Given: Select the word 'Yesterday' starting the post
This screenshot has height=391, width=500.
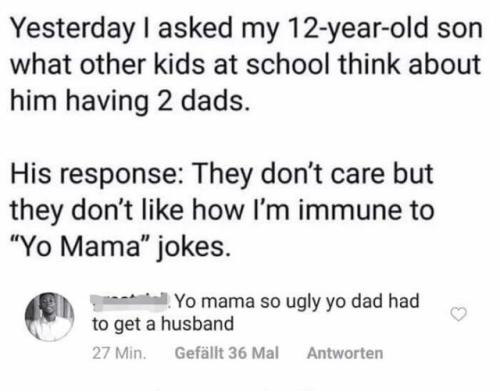Looking at the screenshot, I should click(72, 30).
